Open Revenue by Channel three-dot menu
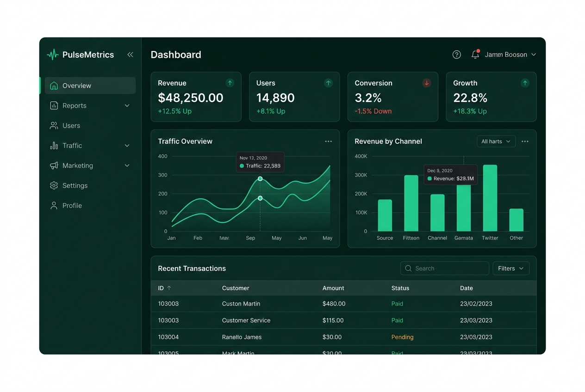585x392 pixels. (525, 141)
